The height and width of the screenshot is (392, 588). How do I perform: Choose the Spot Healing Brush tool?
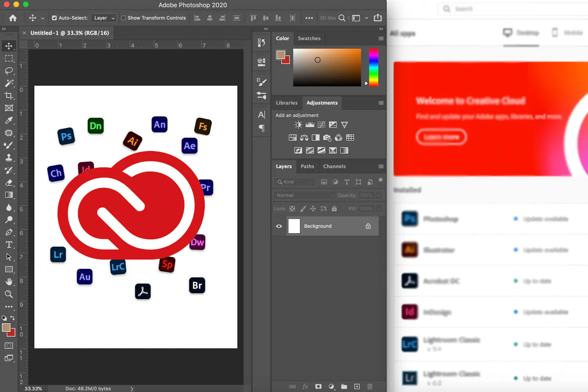coord(9,133)
